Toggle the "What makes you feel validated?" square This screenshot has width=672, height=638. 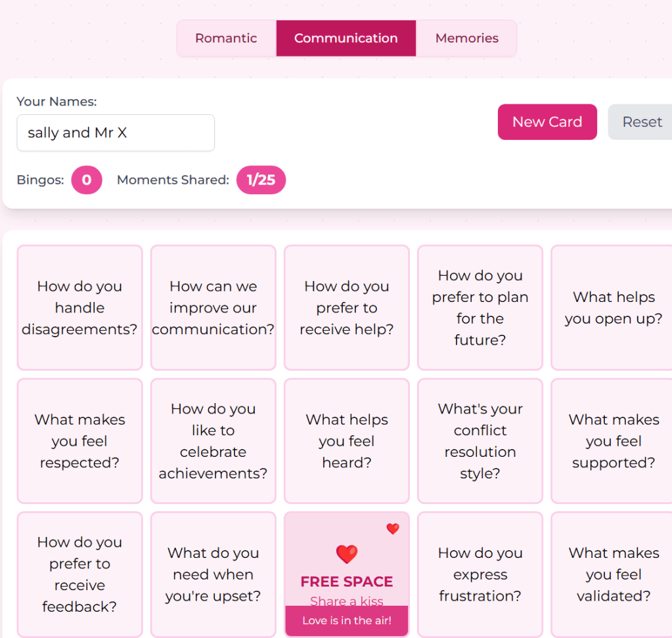(613, 574)
